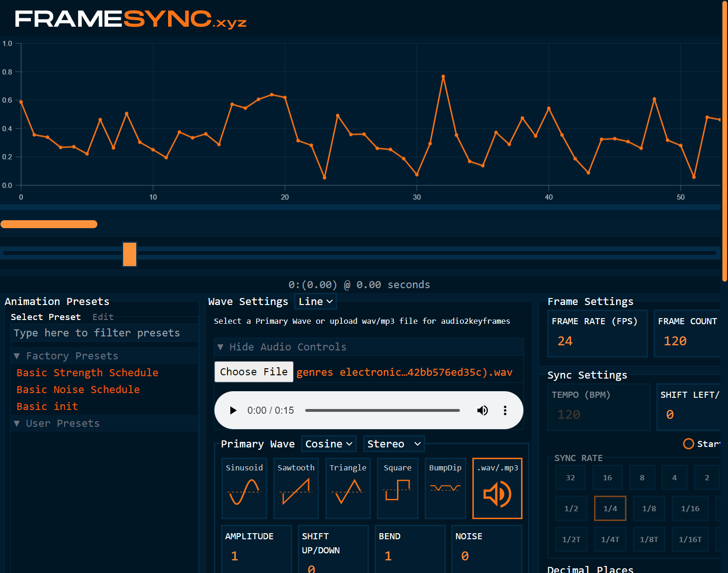Set sync rate to 8

pos(642,477)
